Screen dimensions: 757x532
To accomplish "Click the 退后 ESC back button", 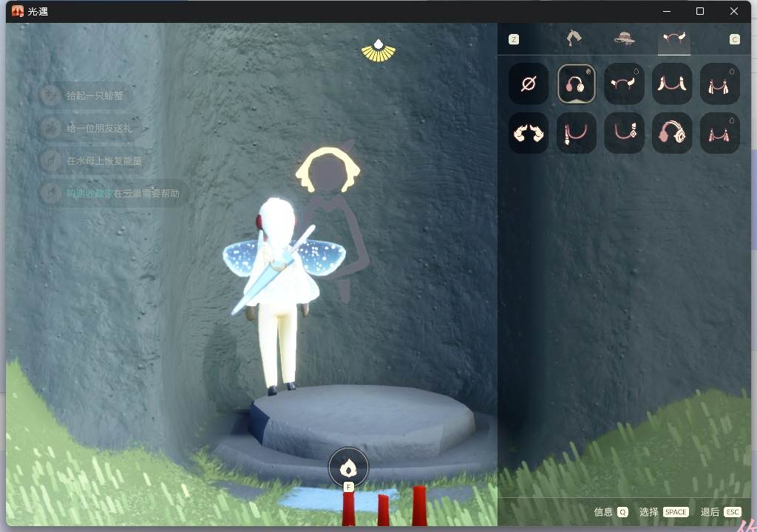I will pos(721,512).
